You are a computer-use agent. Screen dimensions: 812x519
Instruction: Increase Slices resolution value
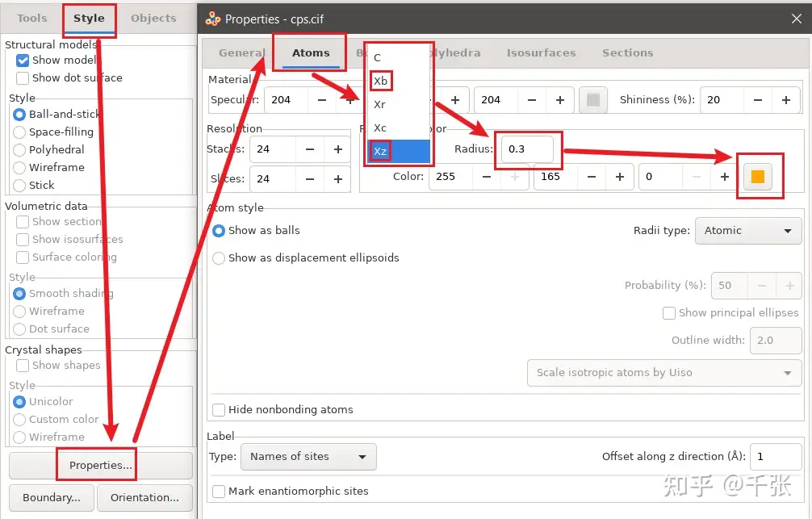click(x=338, y=179)
